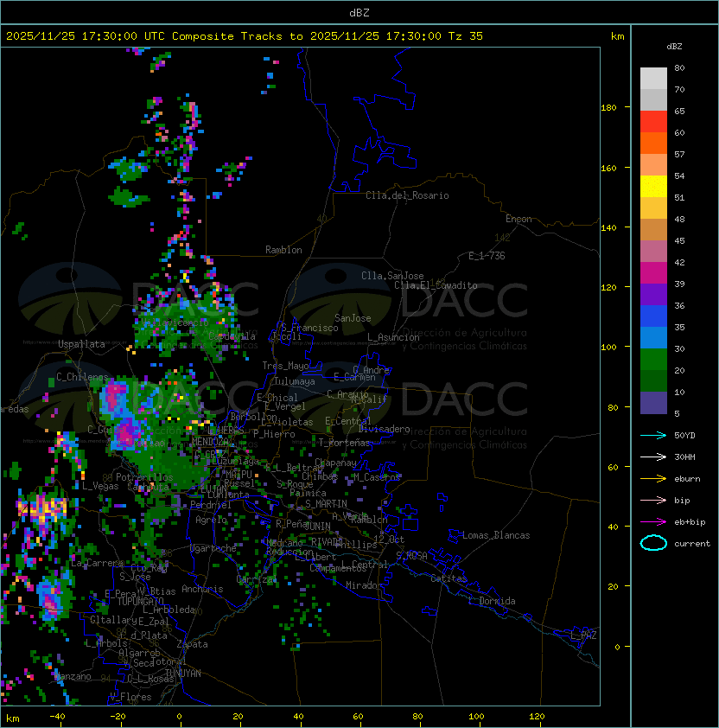Click the 'Lomas_Blancas' map label
This screenshot has height=728, width=719.
pyautogui.click(x=496, y=535)
